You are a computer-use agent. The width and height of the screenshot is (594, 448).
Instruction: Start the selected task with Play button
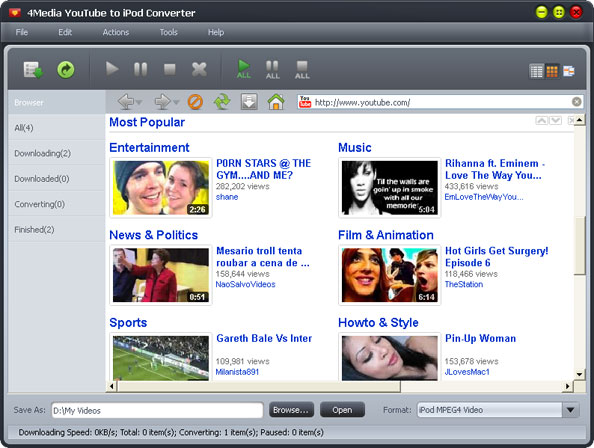point(112,69)
